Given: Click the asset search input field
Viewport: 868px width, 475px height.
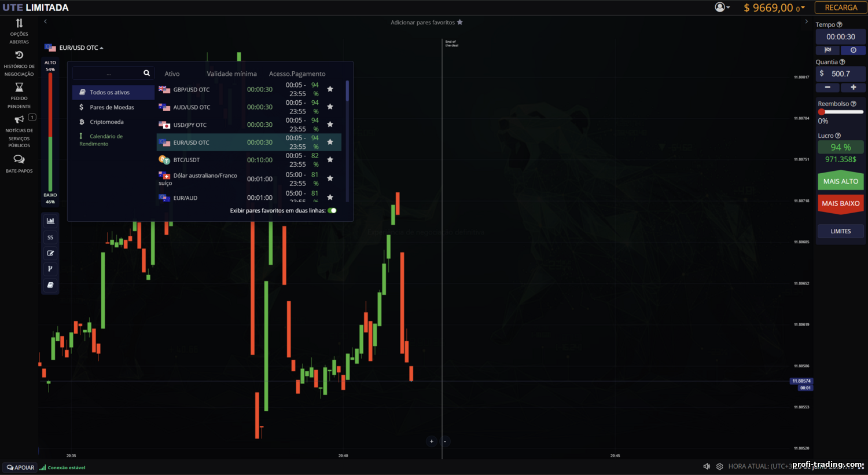Looking at the screenshot, I should point(108,74).
